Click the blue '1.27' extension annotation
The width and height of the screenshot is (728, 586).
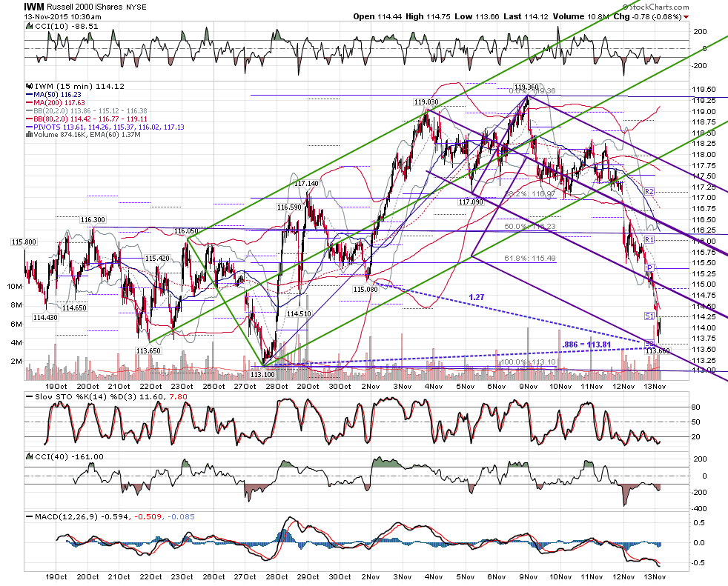tap(477, 297)
